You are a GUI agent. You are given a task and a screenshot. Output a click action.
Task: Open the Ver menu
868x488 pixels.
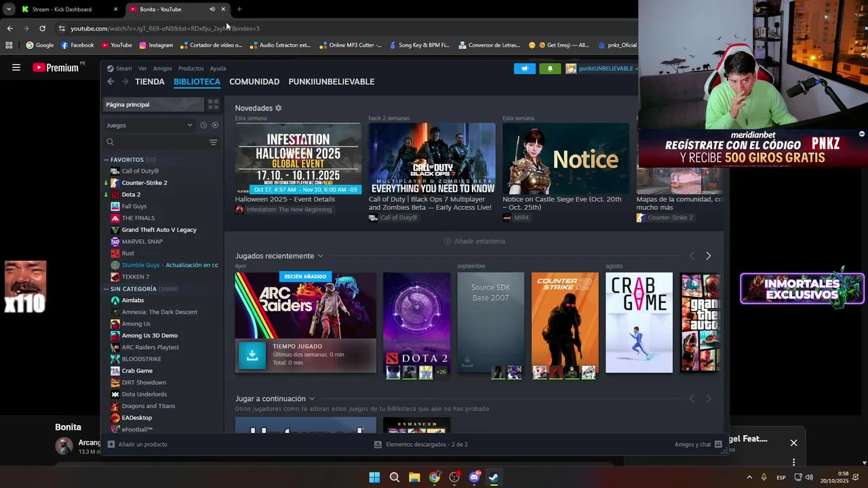pyautogui.click(x=142, y=68)
